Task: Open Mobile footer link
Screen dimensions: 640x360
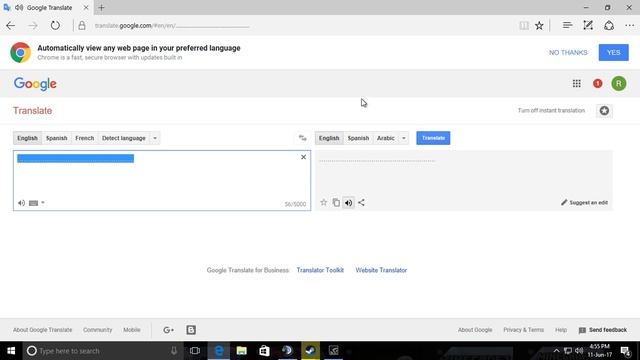Action: click(x=132, y=330)
